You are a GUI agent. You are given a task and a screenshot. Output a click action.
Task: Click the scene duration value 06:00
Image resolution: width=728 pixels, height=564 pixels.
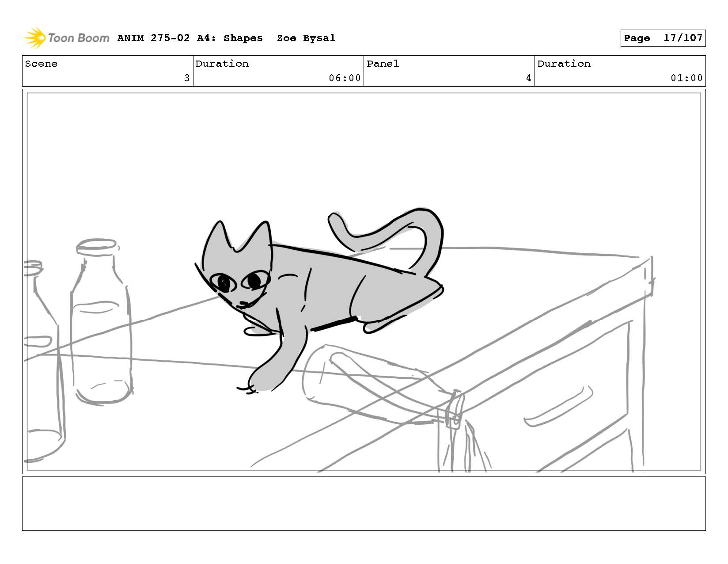345,78
